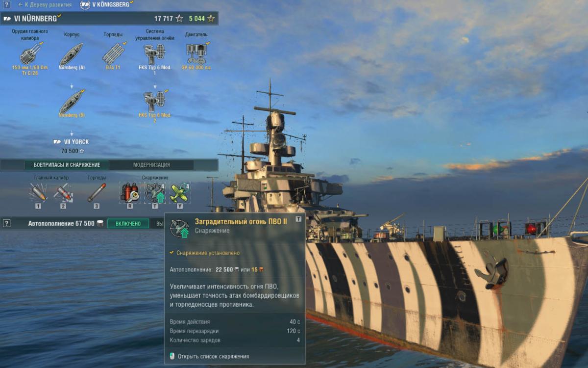Toggle auto-resupply ВКЛЮЧЕНО button

[x=128, y=224]
